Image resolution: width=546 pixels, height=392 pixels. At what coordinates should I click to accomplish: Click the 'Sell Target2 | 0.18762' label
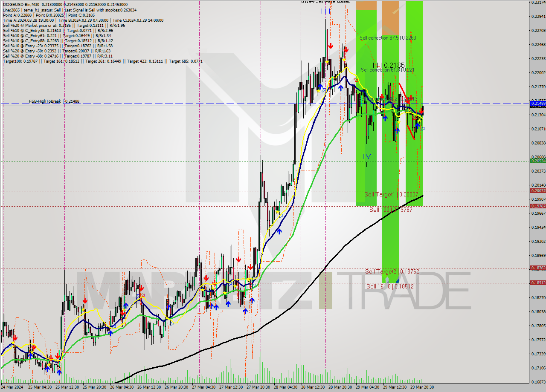pos(392,271)
